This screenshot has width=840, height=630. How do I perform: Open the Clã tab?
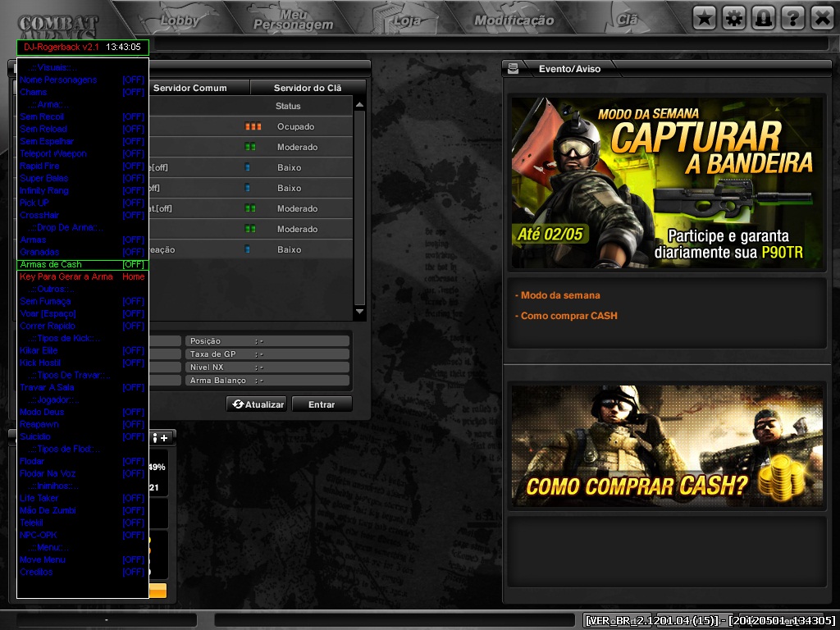pyautogui.click(x=627, y=21)
